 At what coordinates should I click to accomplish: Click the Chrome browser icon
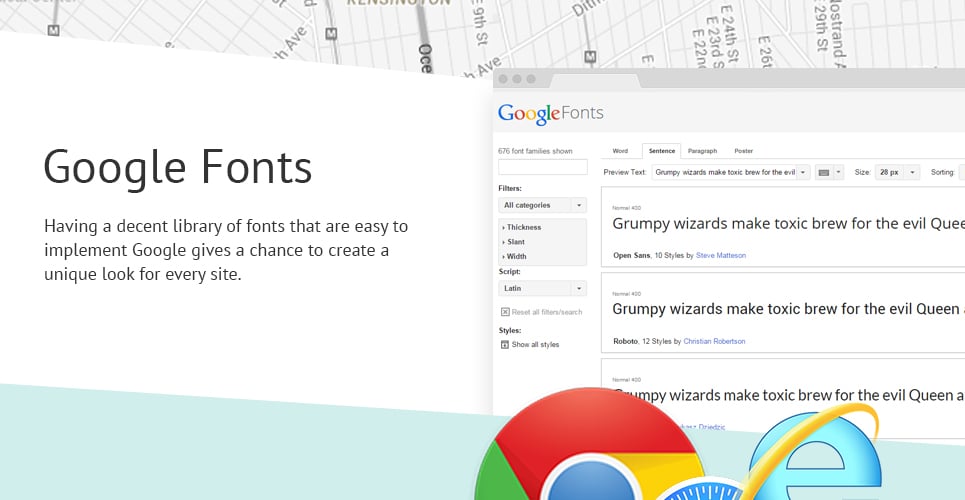(x=592, y=443)
